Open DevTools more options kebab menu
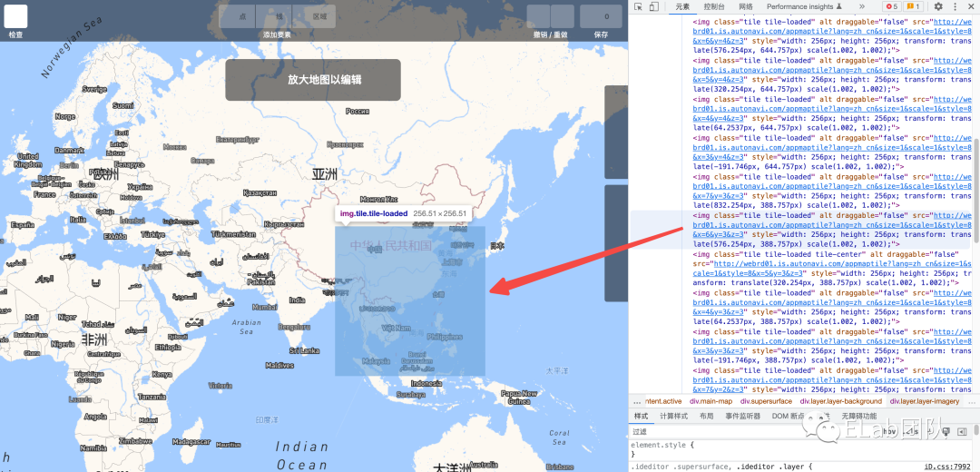 point(955,6)
